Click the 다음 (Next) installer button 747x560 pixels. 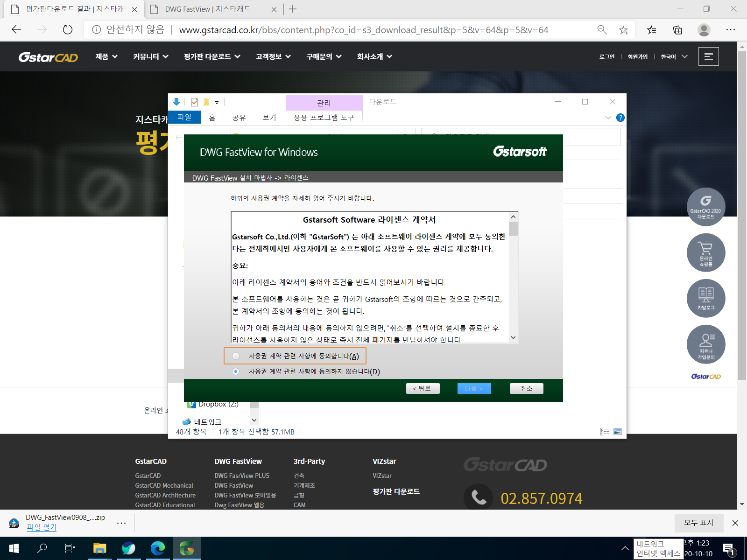click(474, 388)
